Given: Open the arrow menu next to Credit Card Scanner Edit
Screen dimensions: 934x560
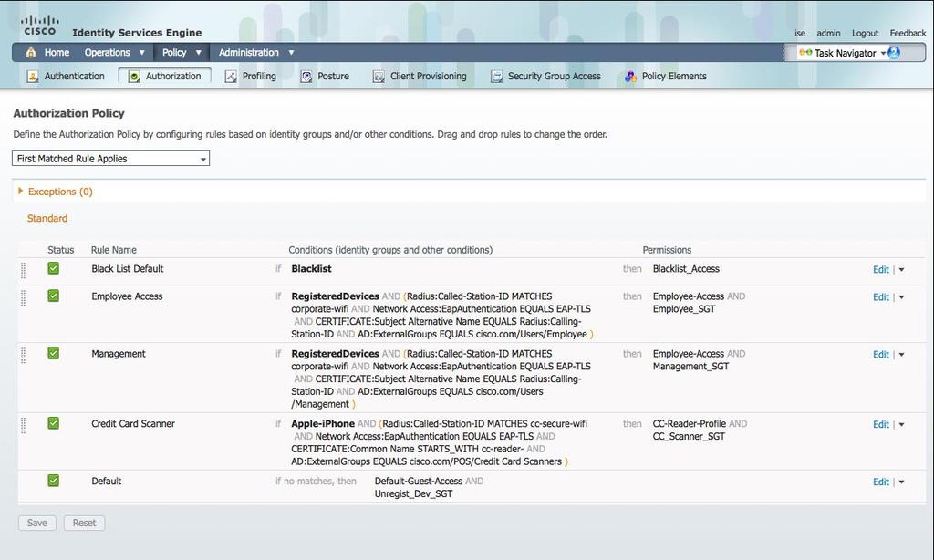Looking at the screenshot, I should point(902,425).
